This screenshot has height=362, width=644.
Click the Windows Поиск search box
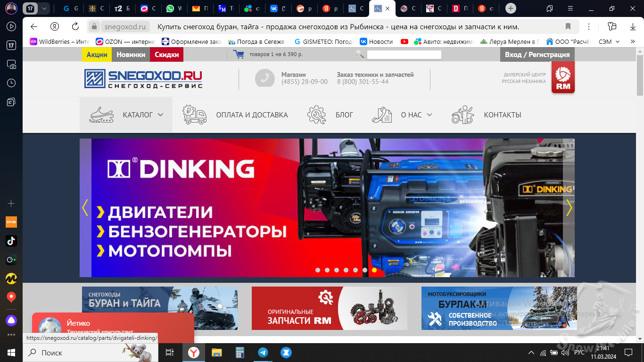91,353
